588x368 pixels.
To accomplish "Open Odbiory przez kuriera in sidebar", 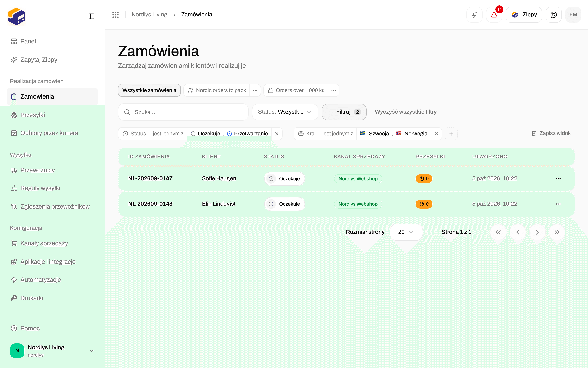I will 52,133.
